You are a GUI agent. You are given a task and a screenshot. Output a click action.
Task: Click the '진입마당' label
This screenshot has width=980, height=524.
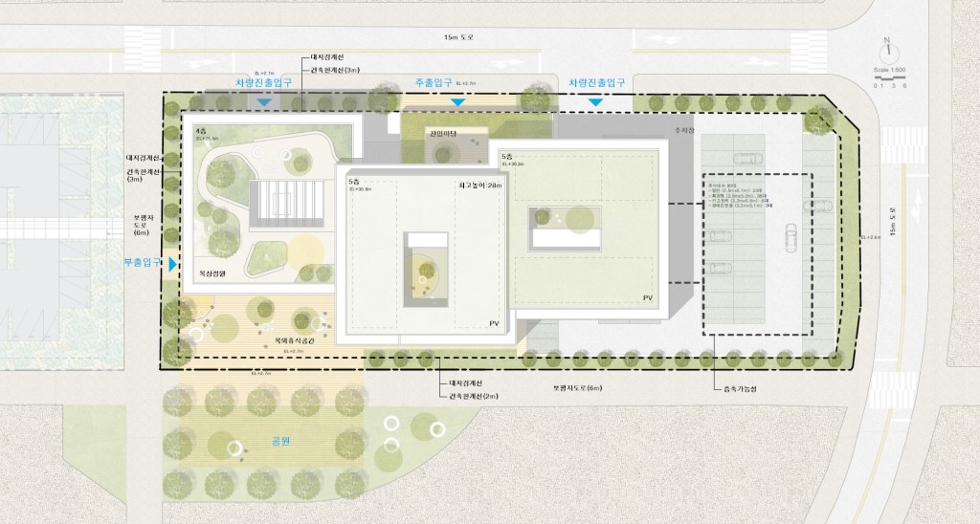click(444, 134)
